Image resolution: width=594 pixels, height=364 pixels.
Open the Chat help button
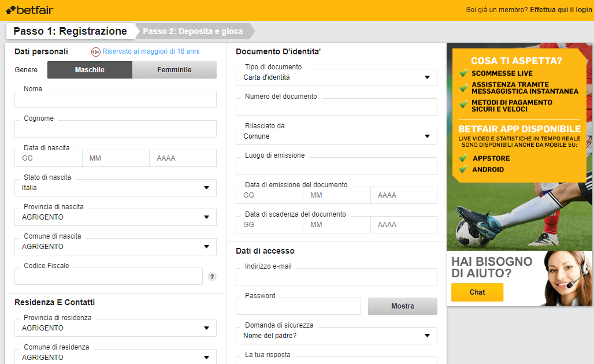[x=477, y=292]
